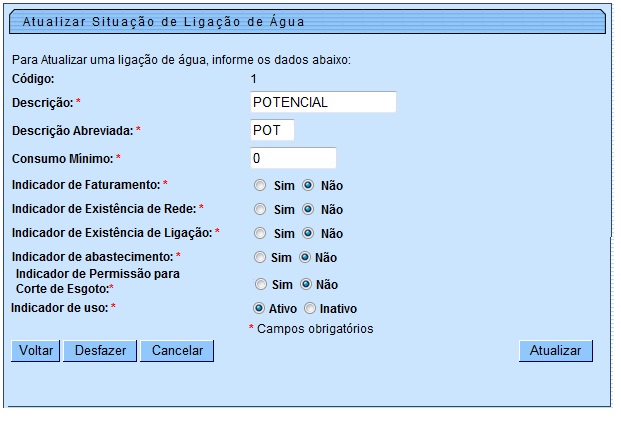Set Indicador de abastecimento to Sim

pyautogui.click(x=260, y=257)
